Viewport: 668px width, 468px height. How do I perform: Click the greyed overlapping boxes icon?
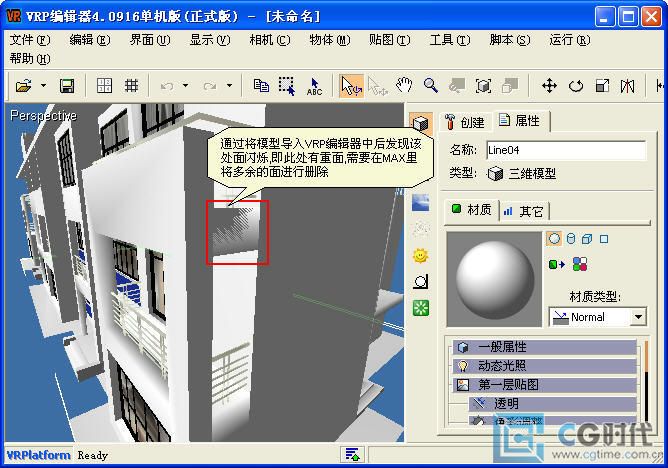click(510, 86)
